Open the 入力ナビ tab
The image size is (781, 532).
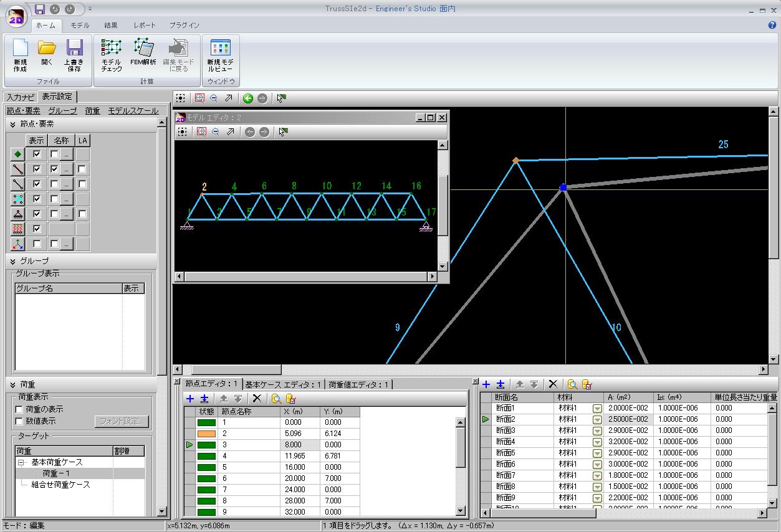click(x=21, y=97)
